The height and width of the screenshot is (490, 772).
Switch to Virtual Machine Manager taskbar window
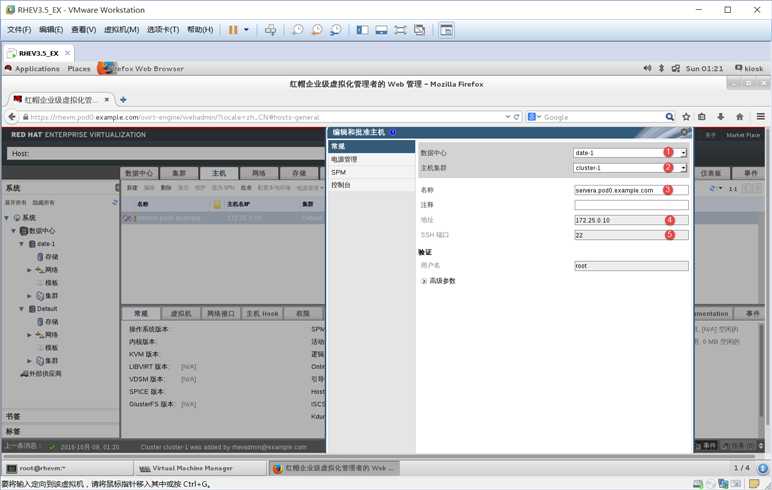click(200, 468)
